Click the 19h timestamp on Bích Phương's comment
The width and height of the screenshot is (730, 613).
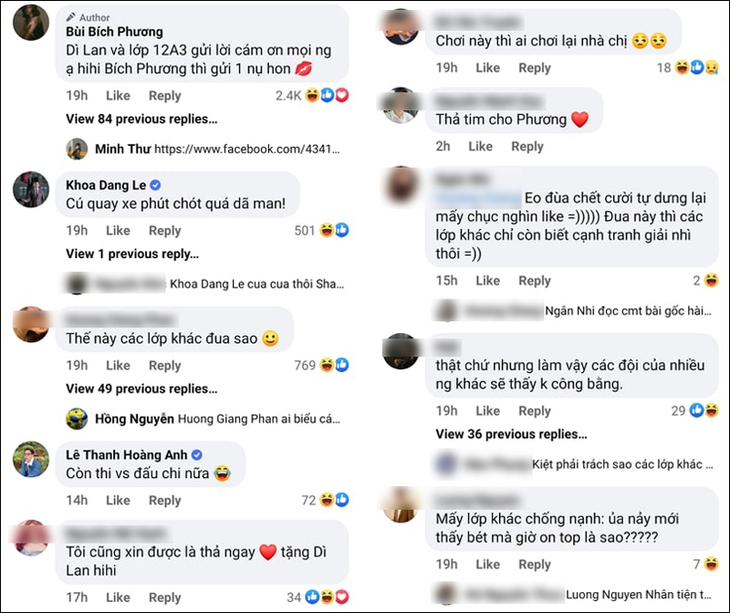tap(77, 96)
